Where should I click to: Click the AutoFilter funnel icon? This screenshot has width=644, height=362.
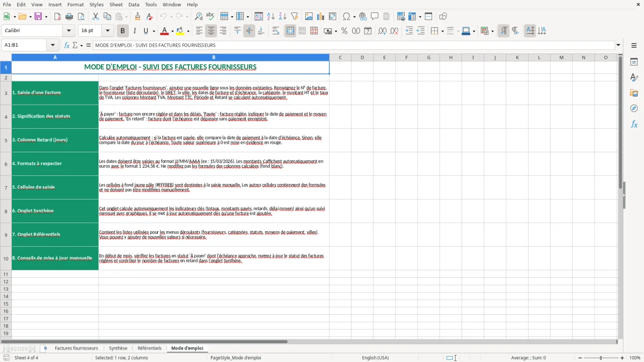point(295,17)
